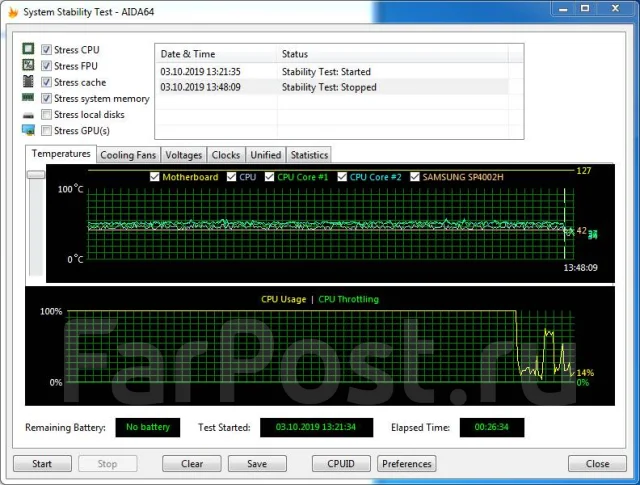Click the Save button
The image size is (640, 485).
pyautogui.click(x=257, y=464)
